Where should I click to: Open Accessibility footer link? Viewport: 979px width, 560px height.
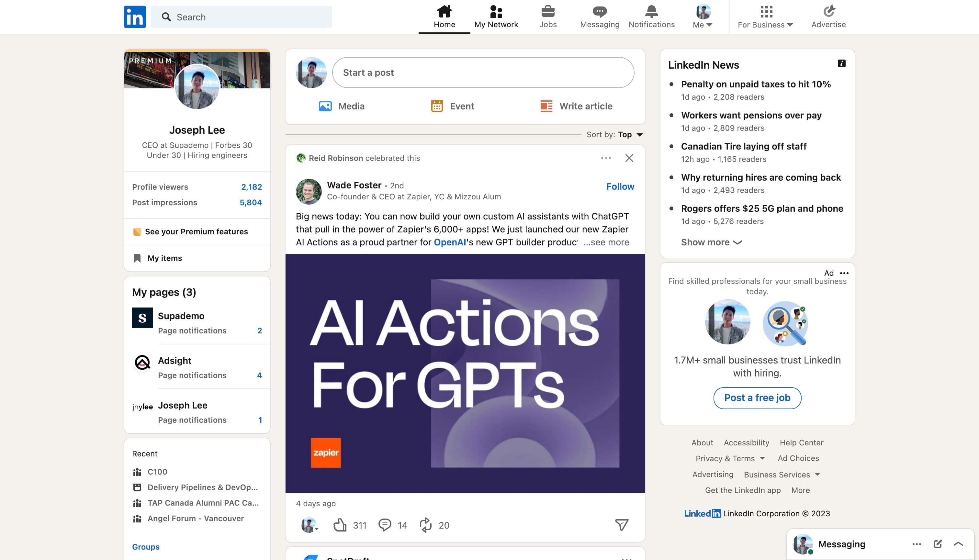[x=746, y=443]
